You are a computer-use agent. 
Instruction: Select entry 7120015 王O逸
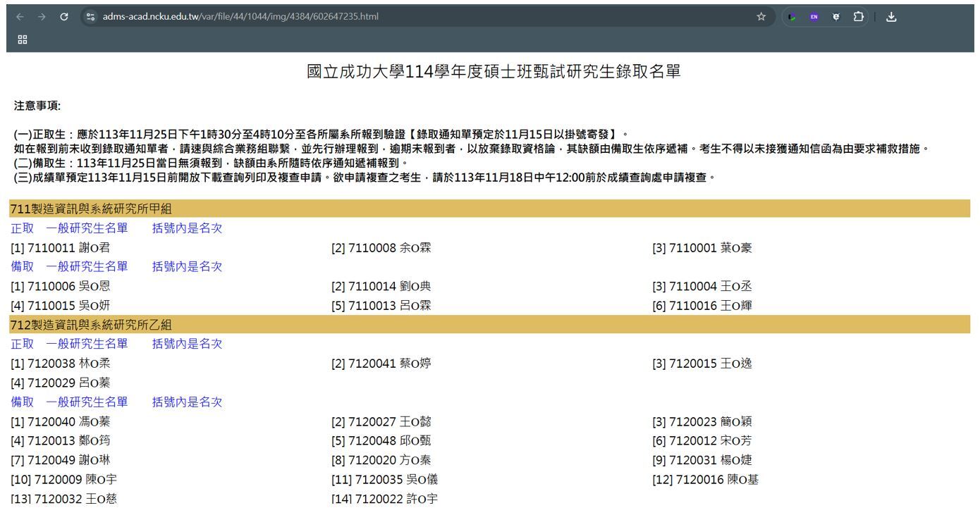(702, 364)
